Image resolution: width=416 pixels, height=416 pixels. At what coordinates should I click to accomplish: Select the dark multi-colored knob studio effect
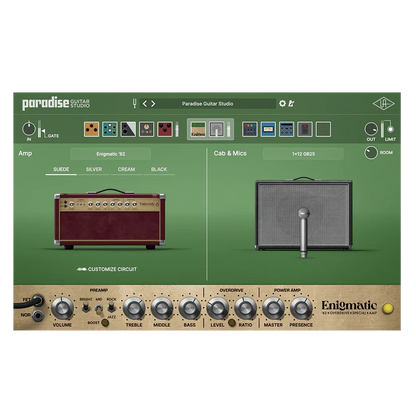click(250, 129)
